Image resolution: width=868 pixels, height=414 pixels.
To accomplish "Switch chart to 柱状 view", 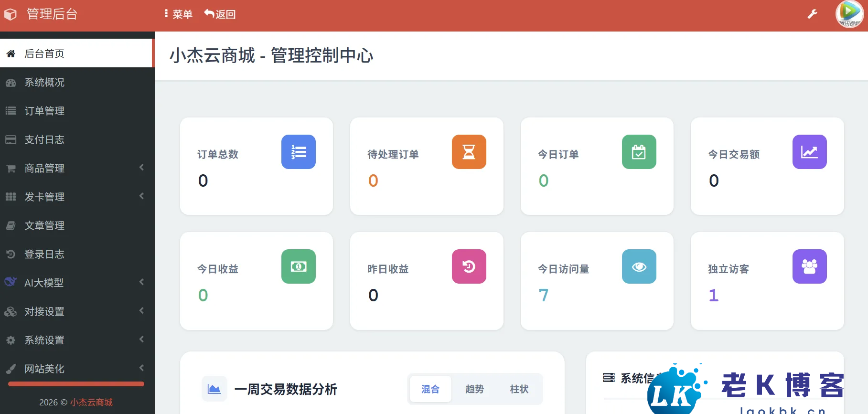I will tap(519, 389).
